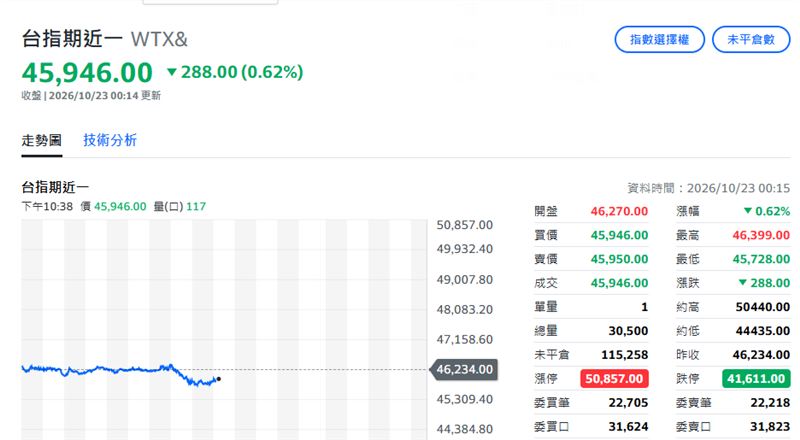
Task: Switch to the 走勢圖 tab
Action: (41, 140)
